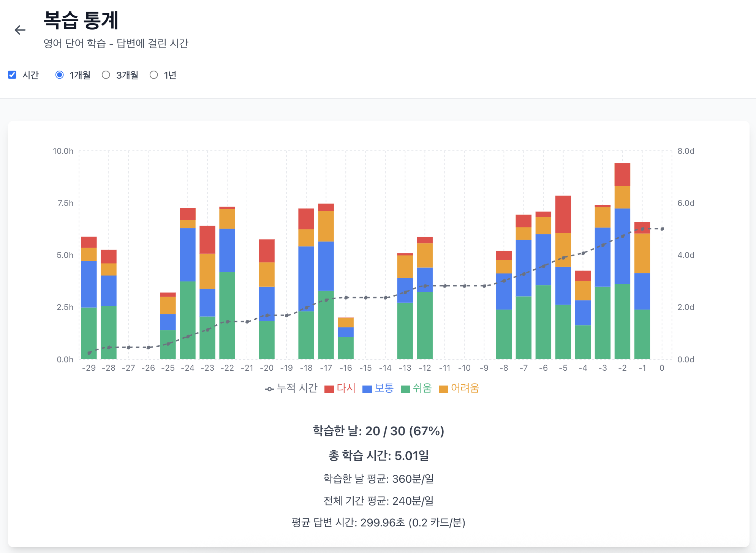Click the red segment of day -5 bar
756x553 pixels.
click(563, 214)
